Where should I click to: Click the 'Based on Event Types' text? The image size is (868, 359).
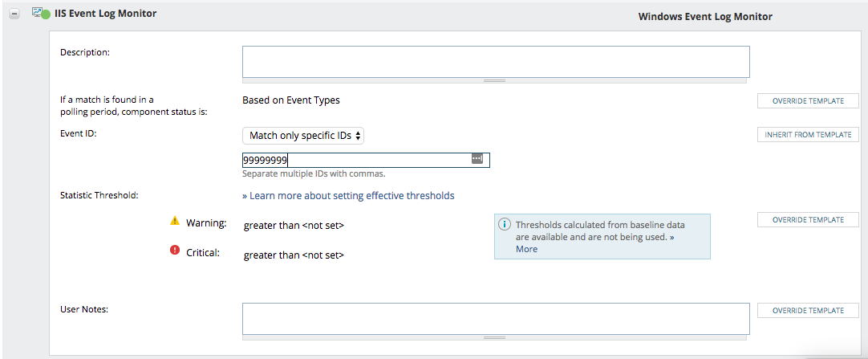(291, 100)
